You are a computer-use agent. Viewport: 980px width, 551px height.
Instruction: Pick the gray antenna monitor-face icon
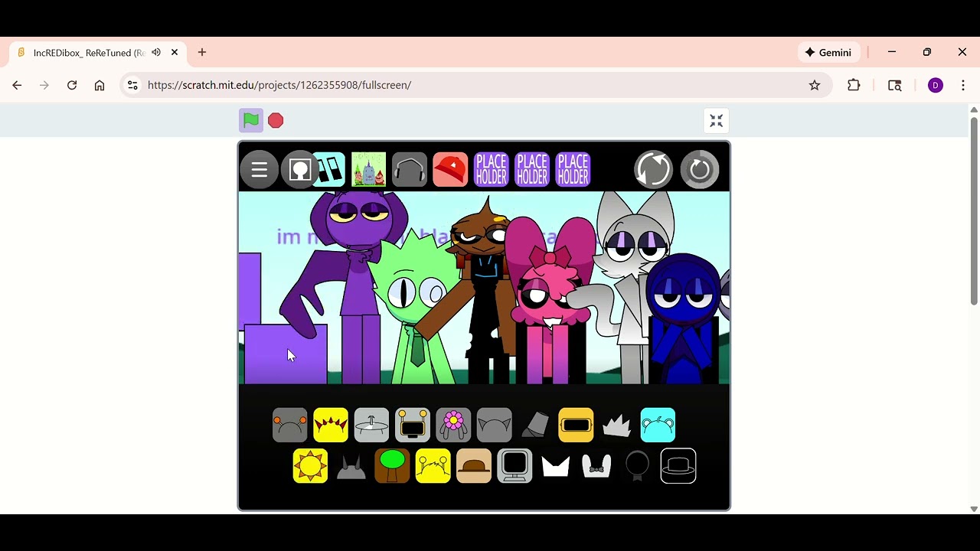coord(413,425)
